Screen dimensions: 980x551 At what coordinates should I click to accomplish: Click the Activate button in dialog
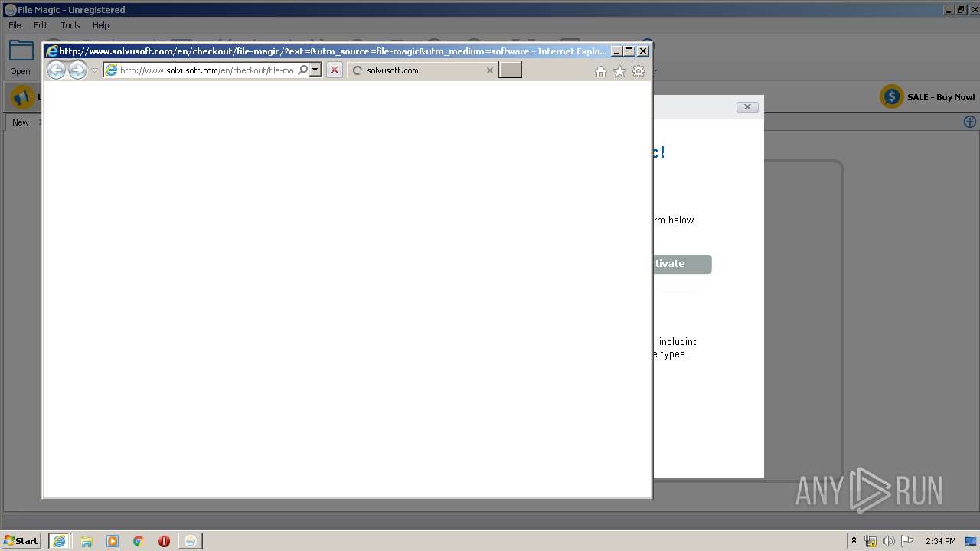click(682, 264)
